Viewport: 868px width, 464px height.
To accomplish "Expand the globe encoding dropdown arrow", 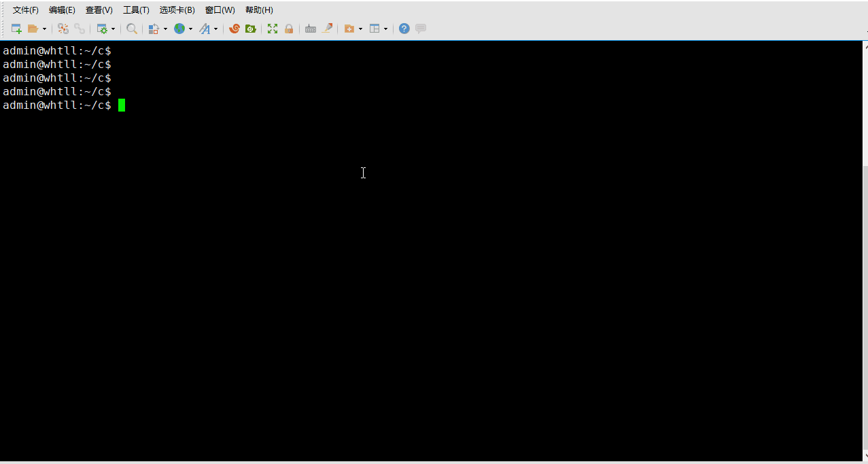I will [x=191, y=29].
